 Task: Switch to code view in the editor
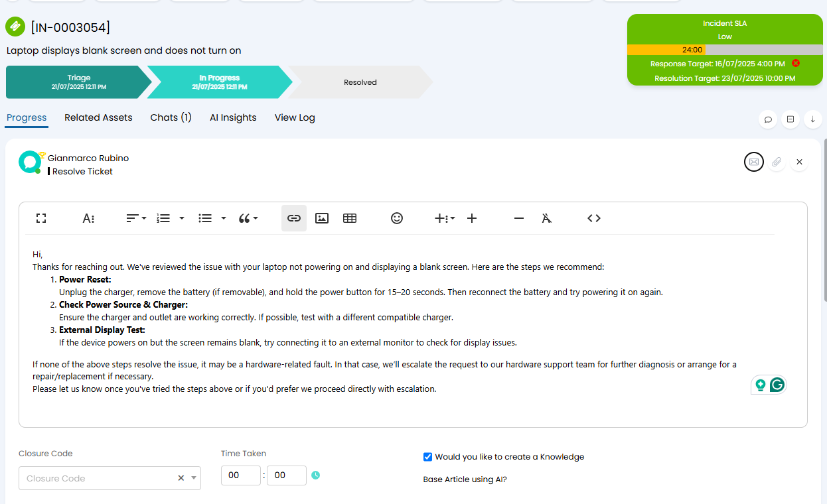(594, 218)
